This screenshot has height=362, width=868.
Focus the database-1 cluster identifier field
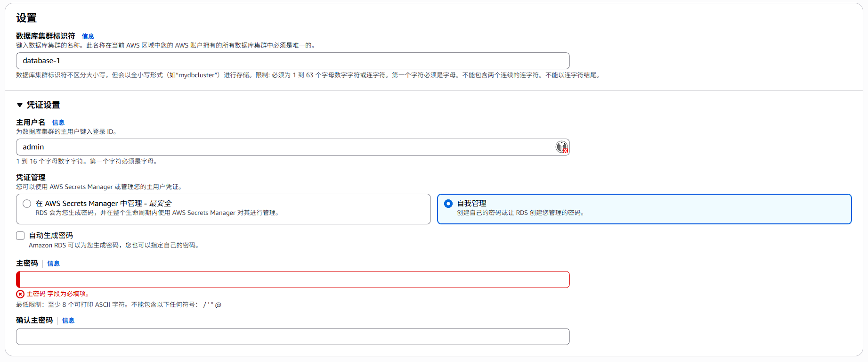tap(293, 61)
